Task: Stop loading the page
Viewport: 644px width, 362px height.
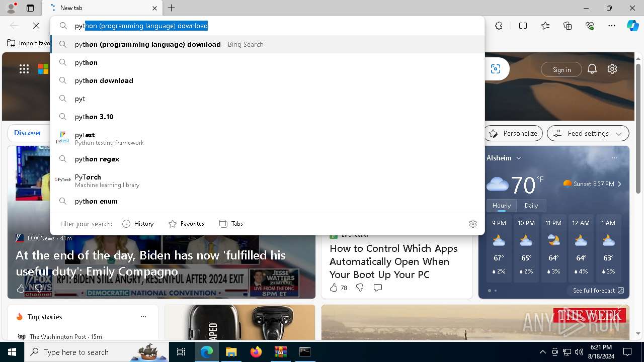Action: coord(36,26)
